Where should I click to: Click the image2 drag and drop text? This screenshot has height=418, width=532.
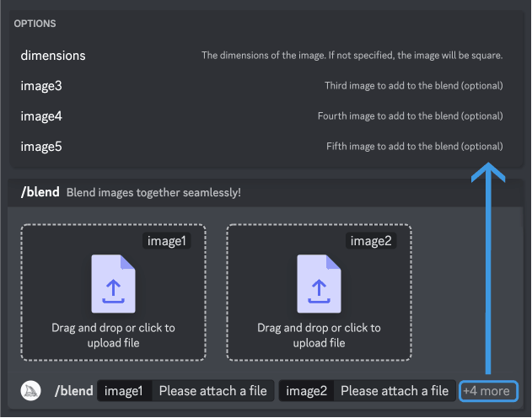pos(319,335)
